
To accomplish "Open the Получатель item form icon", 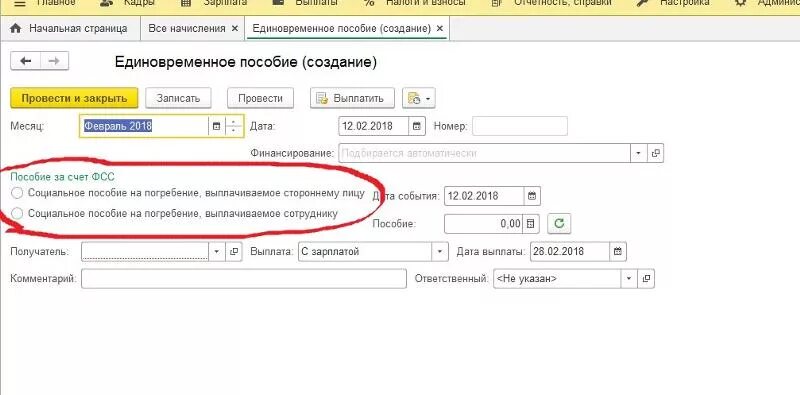I will (x=234, y=251).
